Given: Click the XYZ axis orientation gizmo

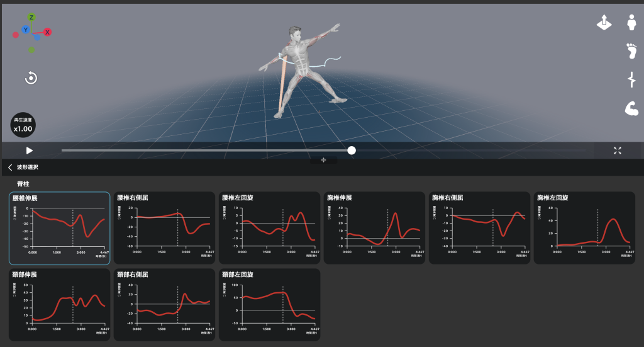Looking at the screenshot, I should tap(31, 31).
